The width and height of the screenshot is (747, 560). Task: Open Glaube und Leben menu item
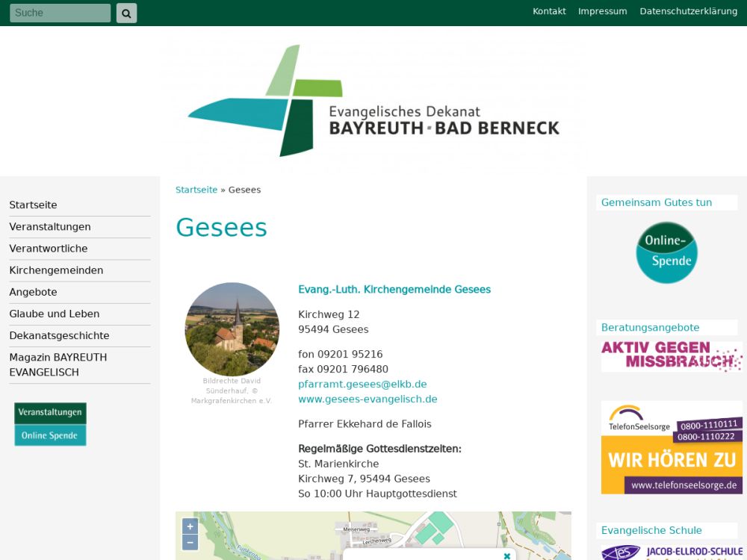tap(54, 314)
